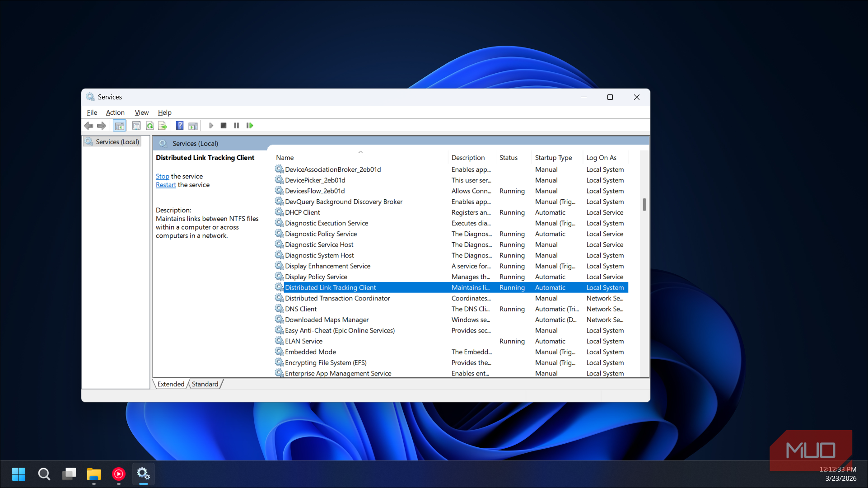
Task: Open Task View on taskbar
Action: point(69,474)
